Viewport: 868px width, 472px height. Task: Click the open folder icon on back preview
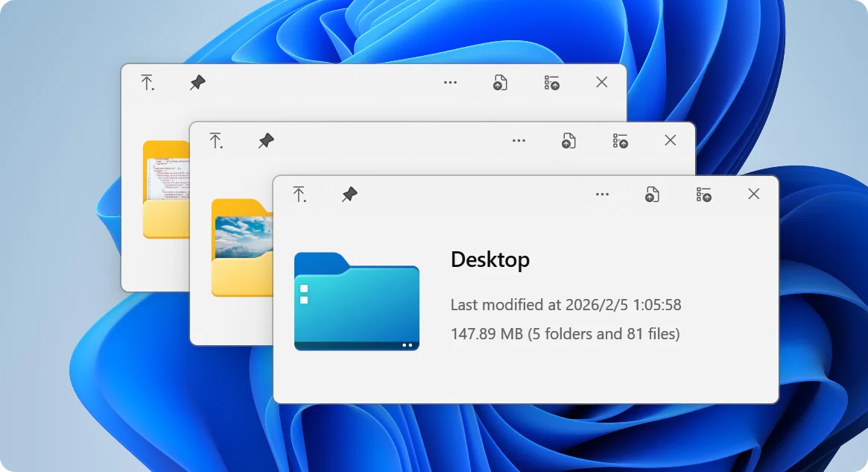pos(147,83)
